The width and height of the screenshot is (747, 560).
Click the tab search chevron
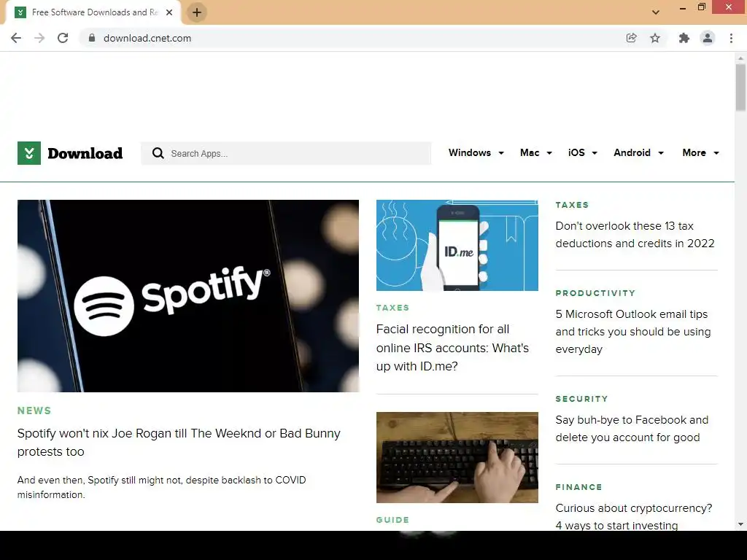pos(656,12)
